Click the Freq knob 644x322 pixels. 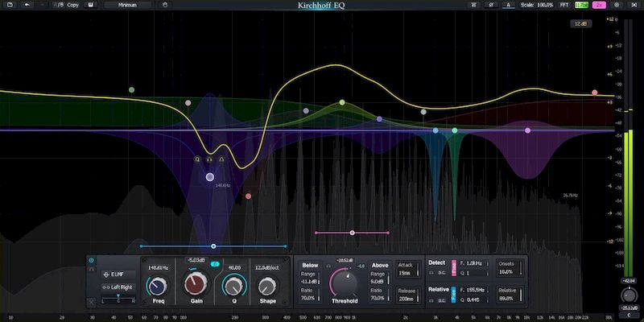coord(158,286)
